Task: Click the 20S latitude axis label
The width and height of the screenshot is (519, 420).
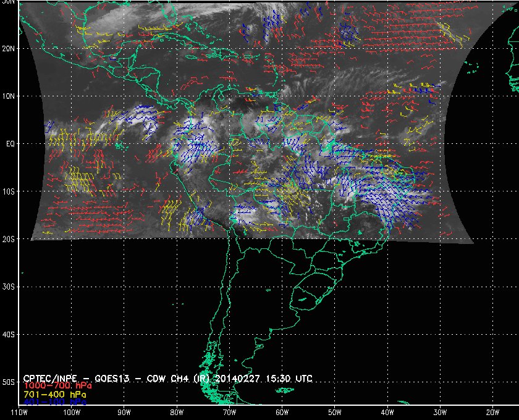Action: pyautogui.click(x=8, y=239)
